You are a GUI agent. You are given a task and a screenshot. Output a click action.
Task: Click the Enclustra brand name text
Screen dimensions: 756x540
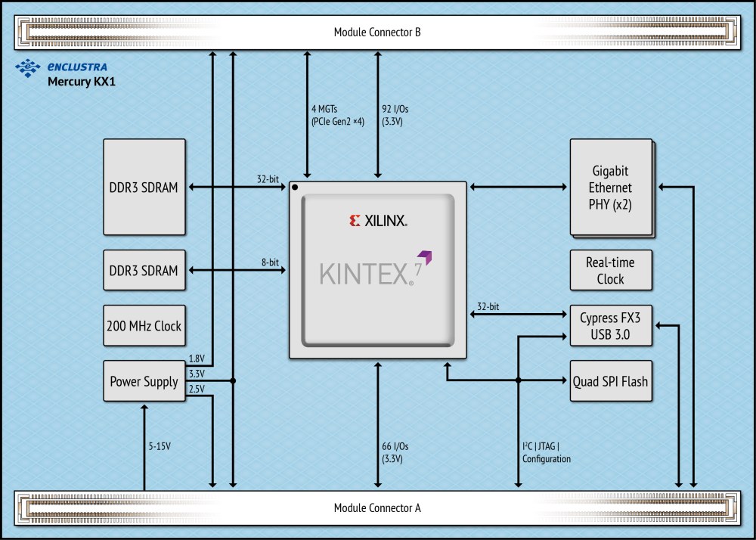tap(77, 67)
